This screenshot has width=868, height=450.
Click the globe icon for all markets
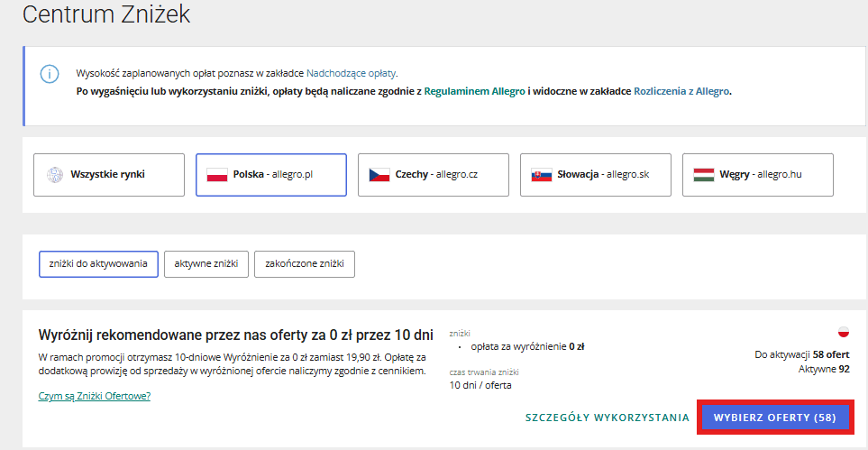click(55, 175)
